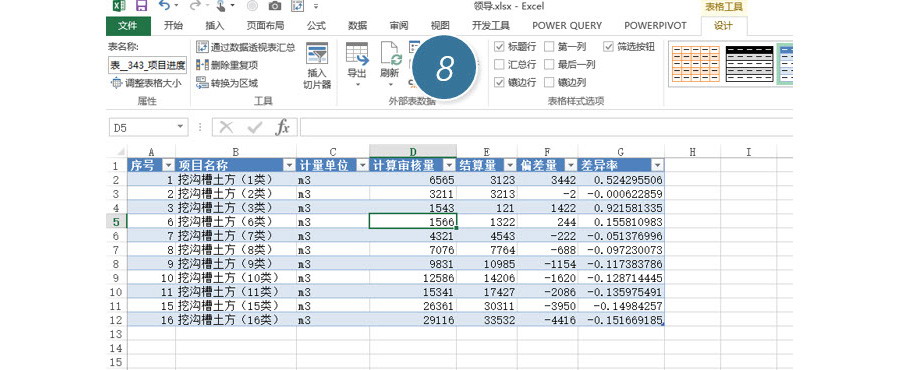Image resolution: width=900 pixels, height=370 pixels.
Task: Open the 文件 tab
Action: 129,26
